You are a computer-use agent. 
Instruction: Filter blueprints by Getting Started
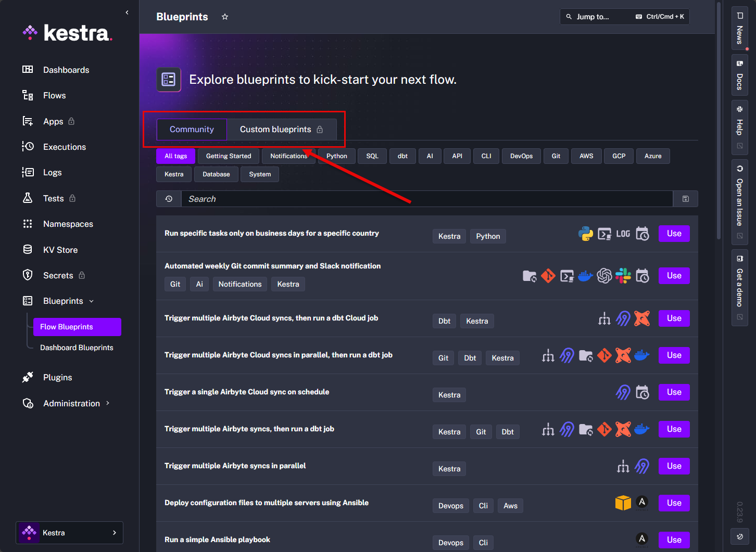point(229,156)
